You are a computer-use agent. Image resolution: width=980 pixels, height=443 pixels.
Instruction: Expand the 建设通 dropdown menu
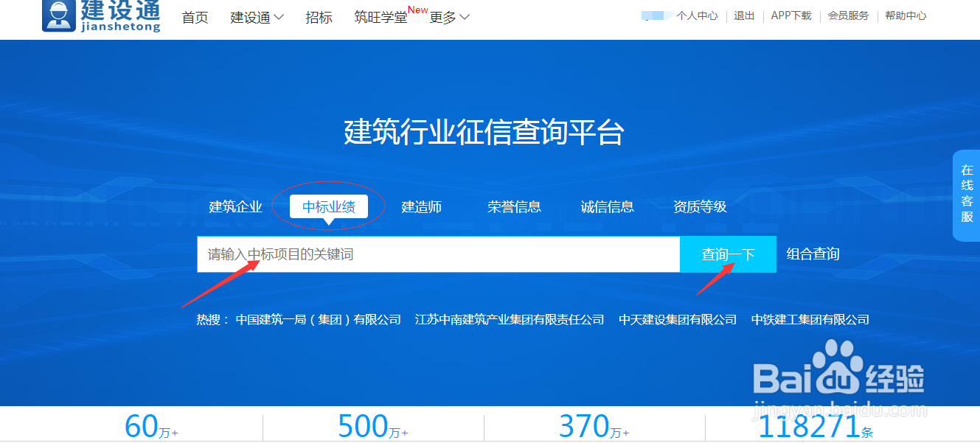coord(256,17)
